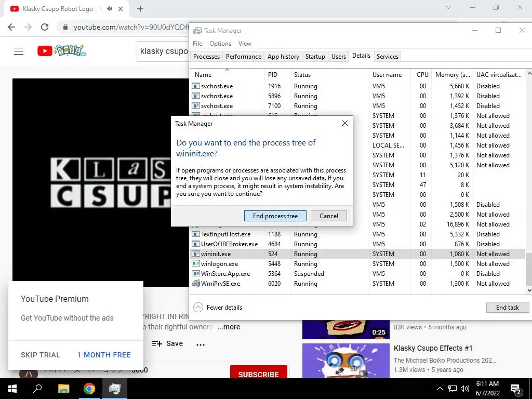Click Chrome forward navigation arrow

[28, 27]
